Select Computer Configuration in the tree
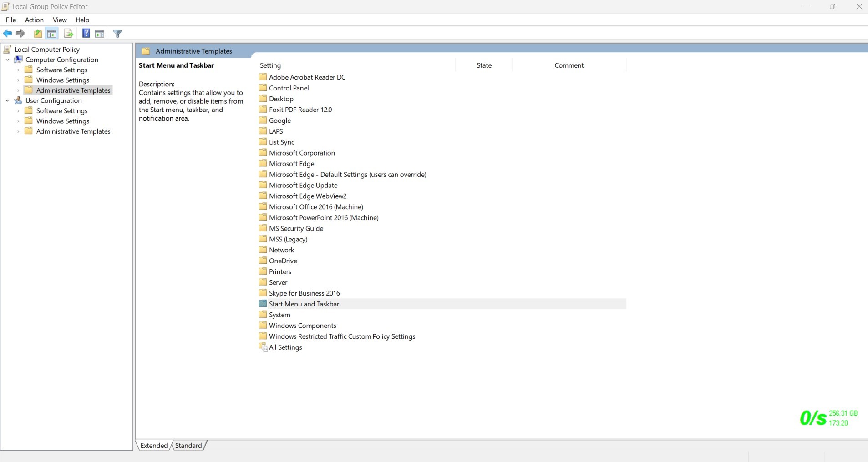868x462 pixels. point(62,60)
